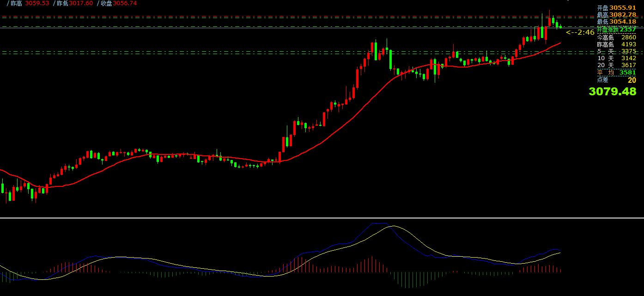The height and width of the screenshot is (296, 644).
Task: Select the 20 天 3617 range row
Action: [x=616, y=65]
